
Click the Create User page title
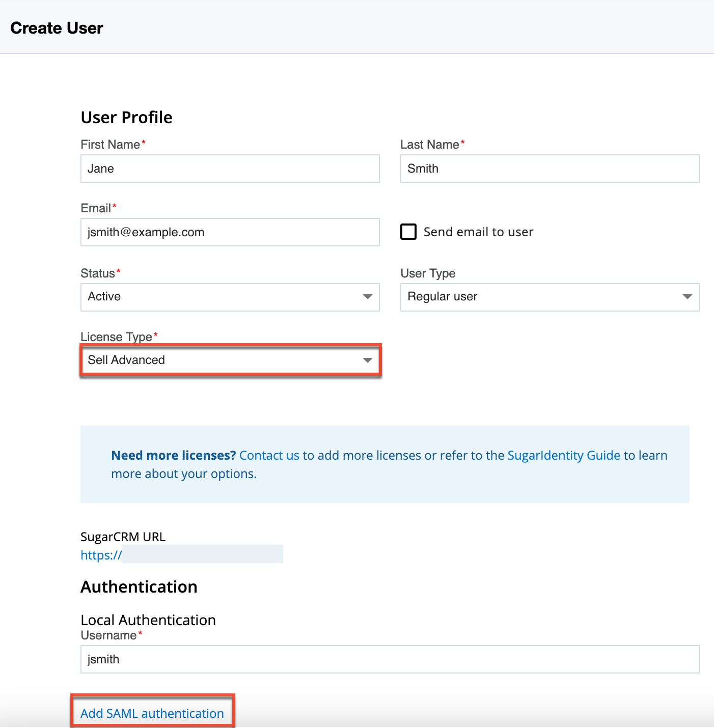(57, 28)
